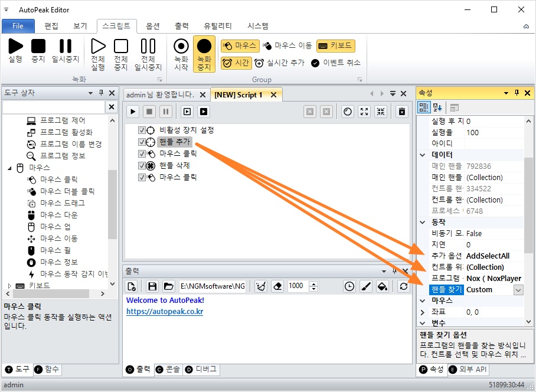This screenshot has height=392, width=536.
Task: Toggle 시간 recording option
Action: (236, 63)
